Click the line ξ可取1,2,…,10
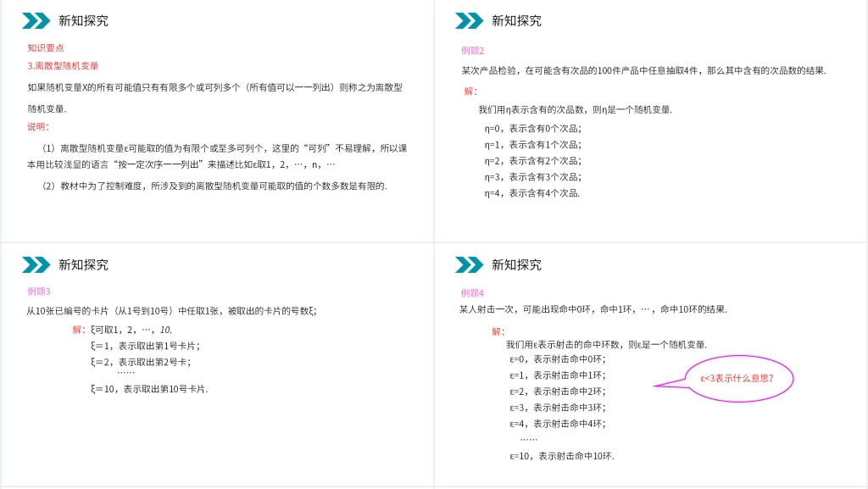This screenshot has width=868, height=489. pos(131,330)
